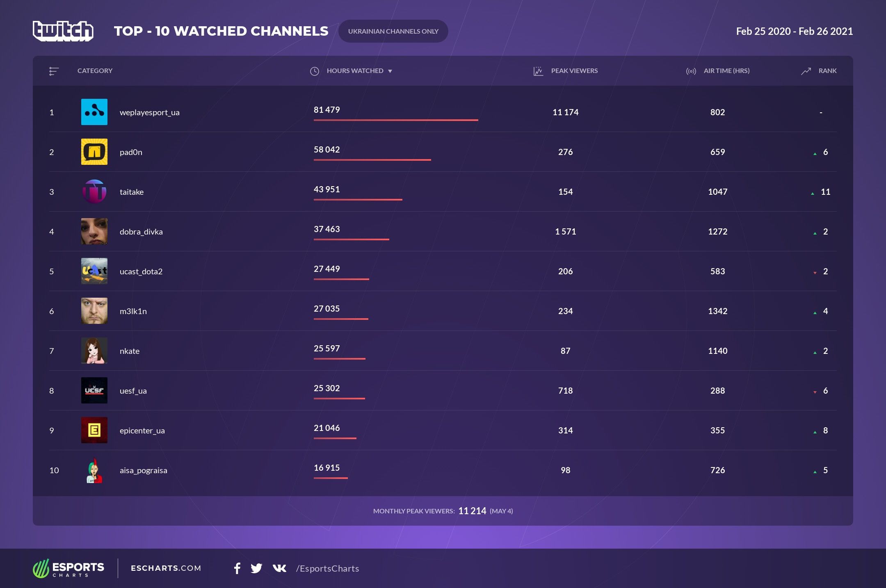Click the trend arrow icon next to Rank
Screen dimensions: 886x588
(806, 71)
